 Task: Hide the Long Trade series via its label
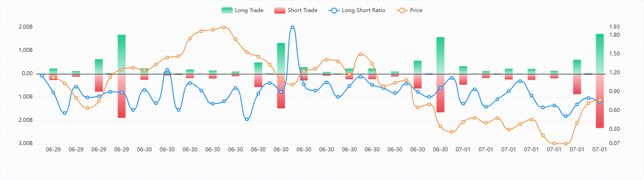click(249, 10)
